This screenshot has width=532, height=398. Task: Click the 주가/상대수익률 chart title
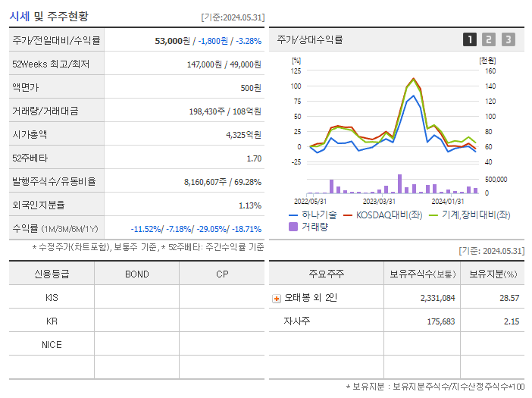310,39
